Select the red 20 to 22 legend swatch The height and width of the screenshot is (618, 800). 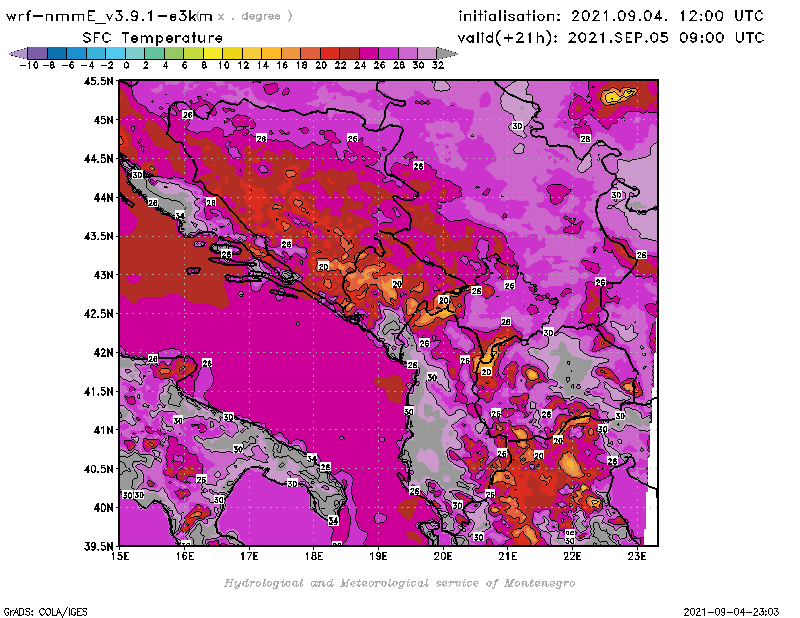tap(330, 53)
